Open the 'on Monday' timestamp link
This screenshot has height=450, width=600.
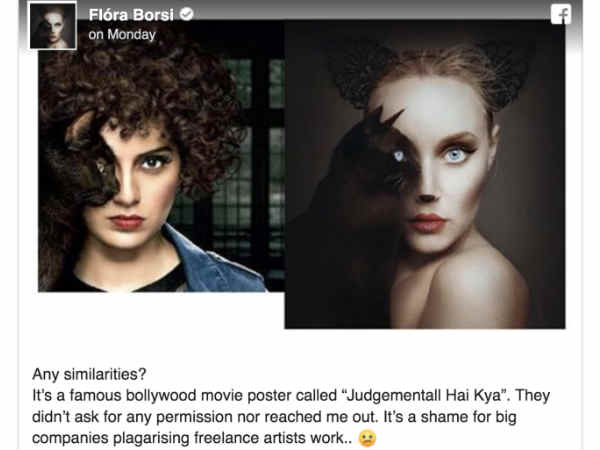(x=122, y=35)
